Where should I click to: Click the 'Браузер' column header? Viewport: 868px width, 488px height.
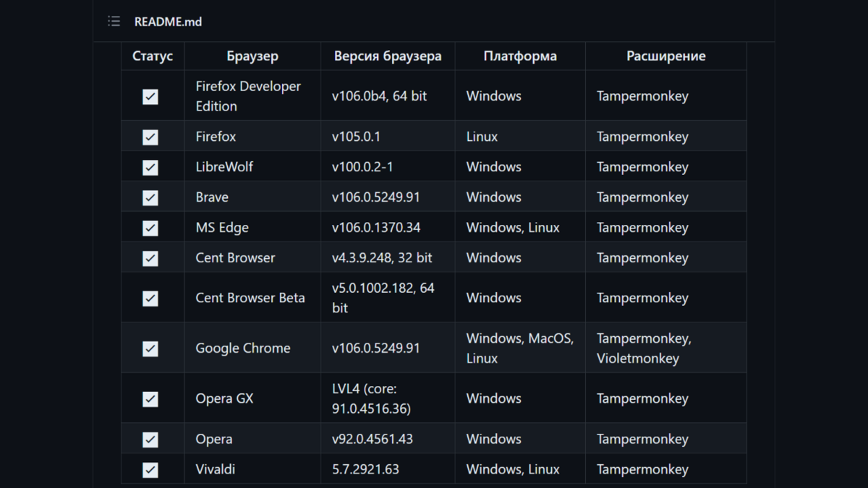252,56
